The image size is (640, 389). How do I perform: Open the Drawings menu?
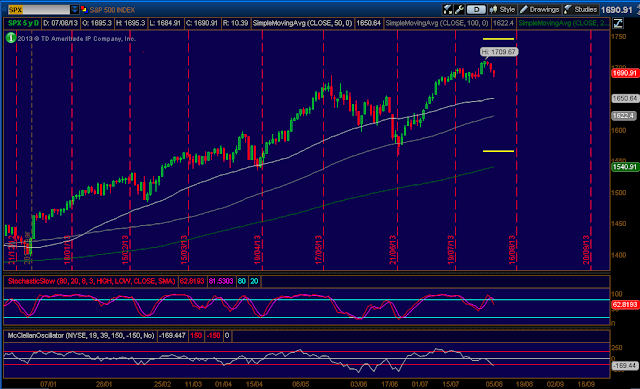pos(539,9)
